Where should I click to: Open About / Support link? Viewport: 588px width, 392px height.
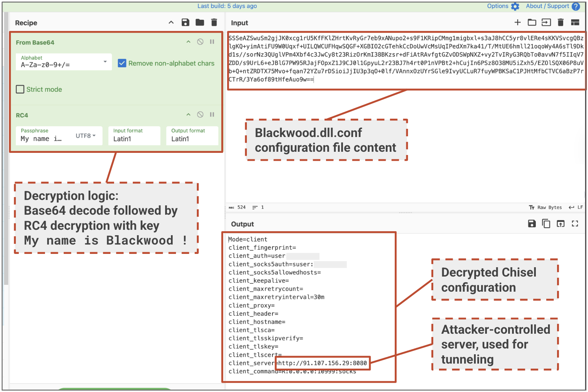[547, 6]
